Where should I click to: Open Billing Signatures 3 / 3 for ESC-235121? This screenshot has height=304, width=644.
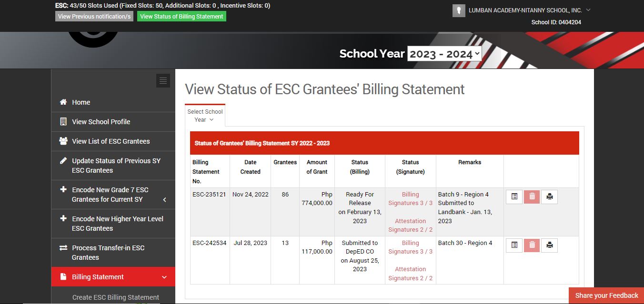tap(410, 198)
